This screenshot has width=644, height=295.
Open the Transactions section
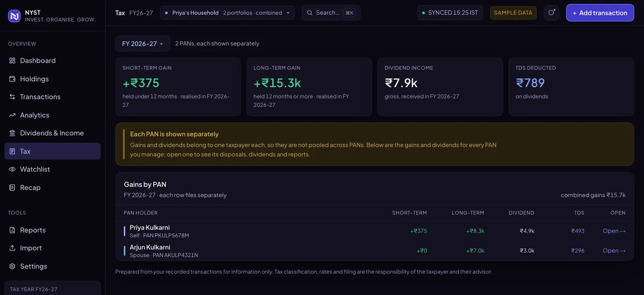click(x=52, y=97)
